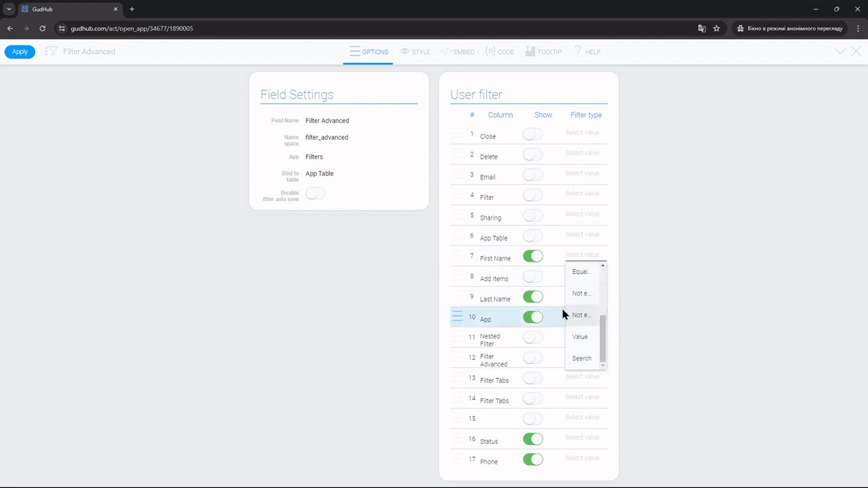Open Bind to table field App Table

(320, 174)
